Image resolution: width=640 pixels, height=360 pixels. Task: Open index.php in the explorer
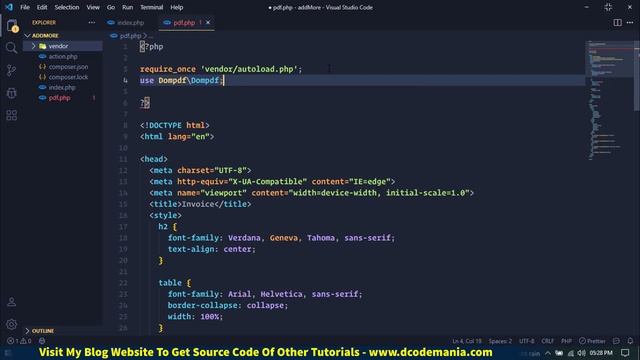pos(62,87)
